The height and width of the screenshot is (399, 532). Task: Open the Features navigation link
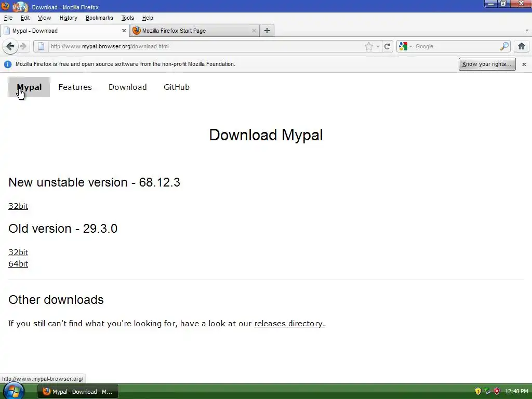[75, 87]
